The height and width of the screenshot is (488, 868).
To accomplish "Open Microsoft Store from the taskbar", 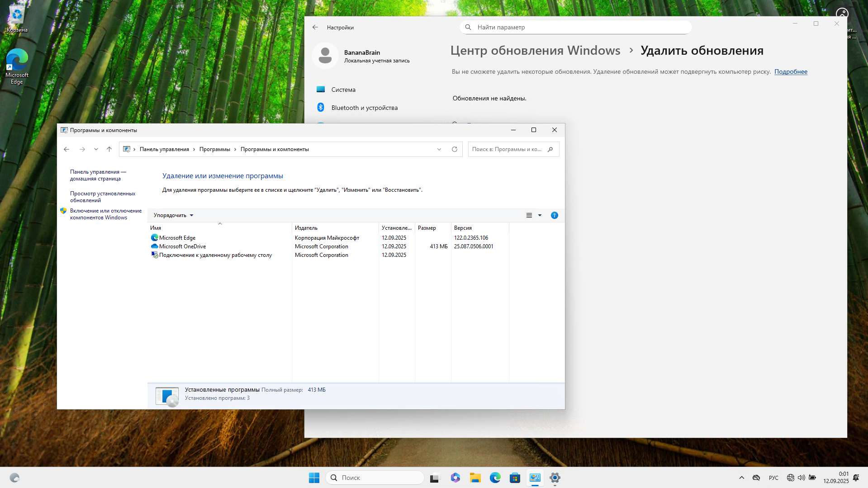I will coord(515,478).
